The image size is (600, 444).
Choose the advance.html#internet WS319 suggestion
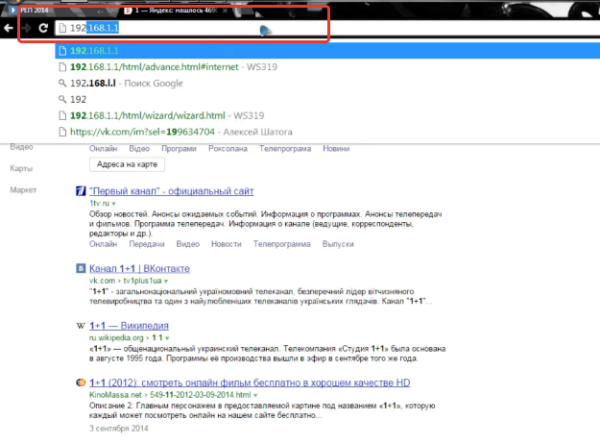point(327,67)
